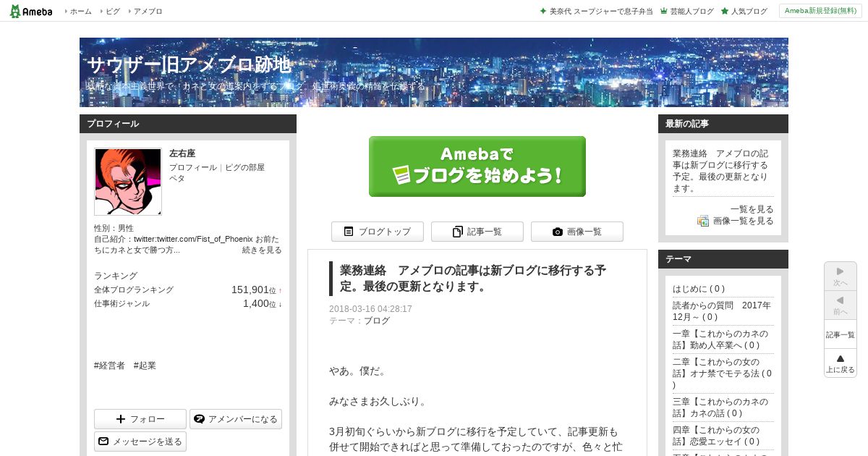Screen dimensions: 868x456
Task: Open the ピグ link in top bar
Action: (113, 12)
